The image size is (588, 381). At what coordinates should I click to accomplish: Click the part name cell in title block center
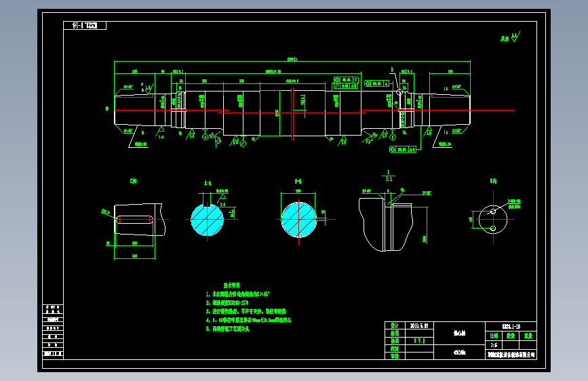click(459, 333)
